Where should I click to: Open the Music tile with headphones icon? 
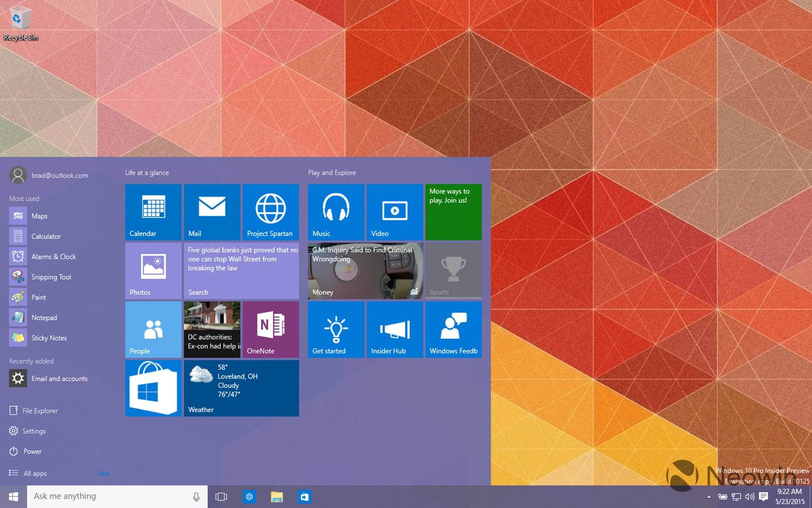point(336,212)
